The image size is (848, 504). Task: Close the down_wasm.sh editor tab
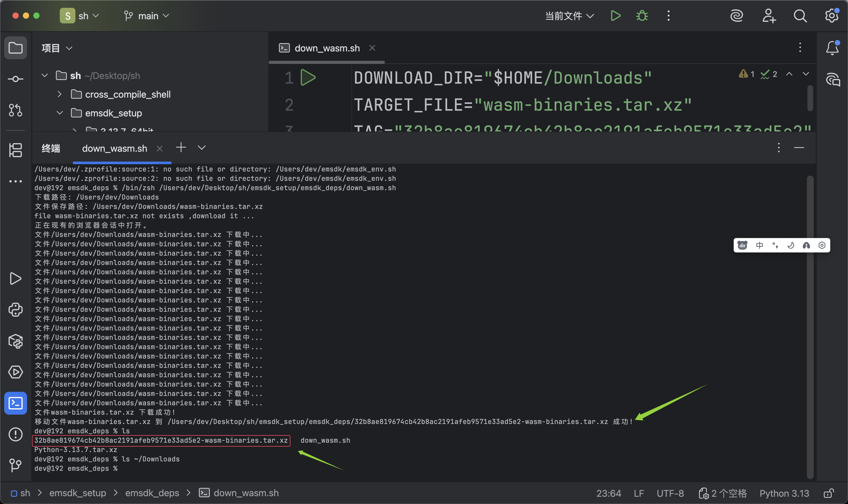pyautogui.click(x=372, y=48)
